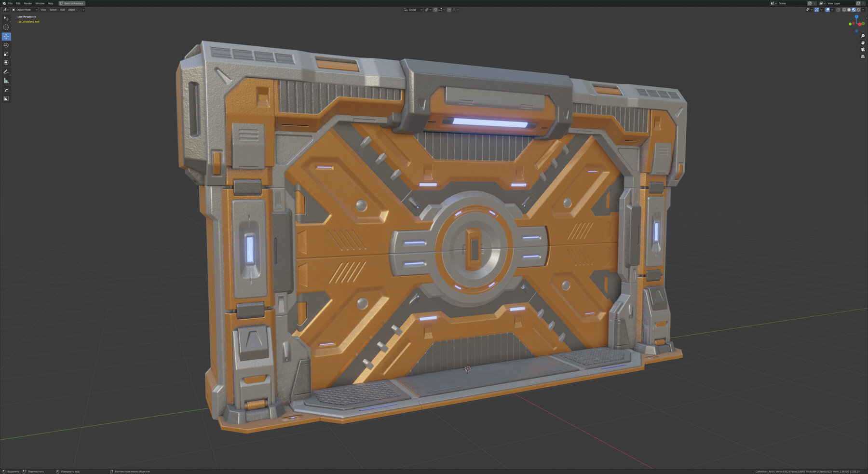
Task: Expand the snapping options dropdown
Action: point(441,10)
